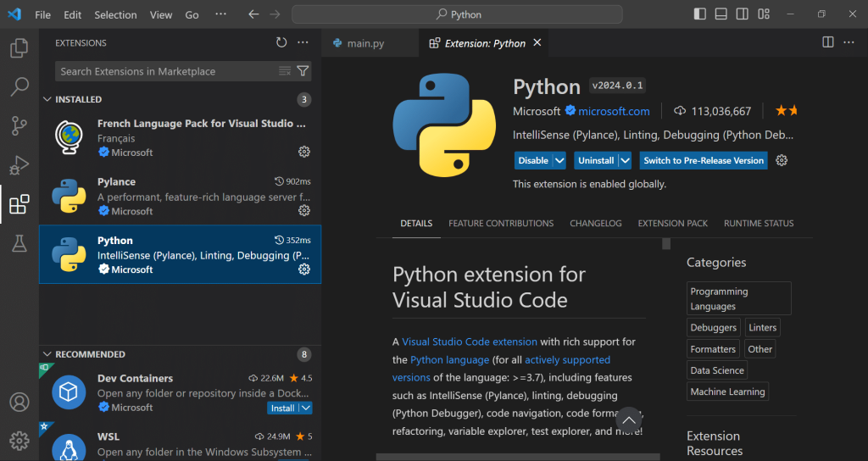
Task: Click the details pane vertical scrollbar thumb
Action: 666,243
